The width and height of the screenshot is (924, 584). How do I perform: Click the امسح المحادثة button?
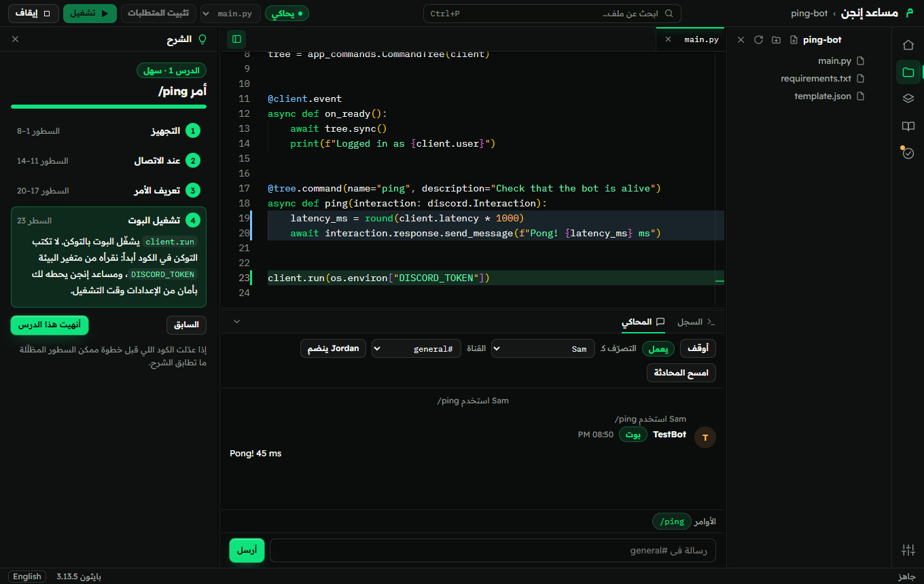pos(681,373)
